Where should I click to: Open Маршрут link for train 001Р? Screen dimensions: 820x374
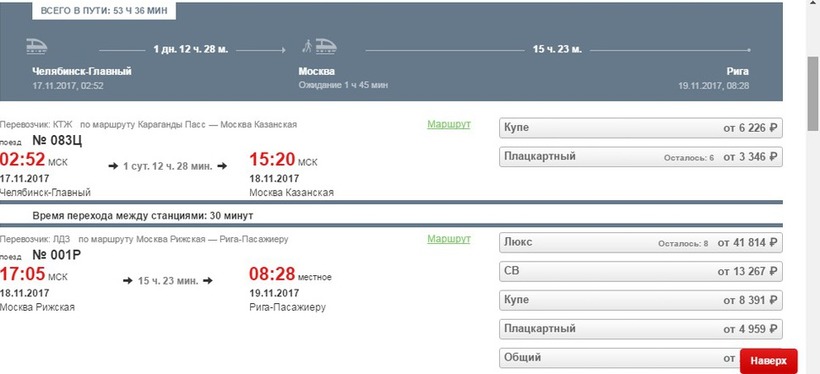[x=449, y=239]
